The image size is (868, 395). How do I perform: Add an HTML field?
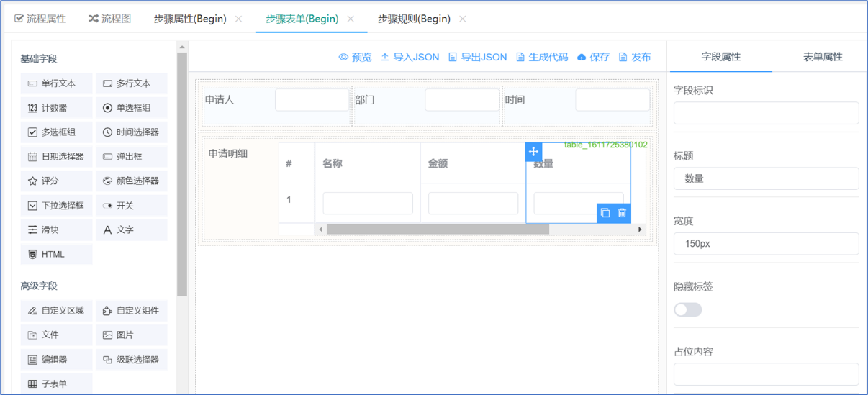[x=57, y=255]
